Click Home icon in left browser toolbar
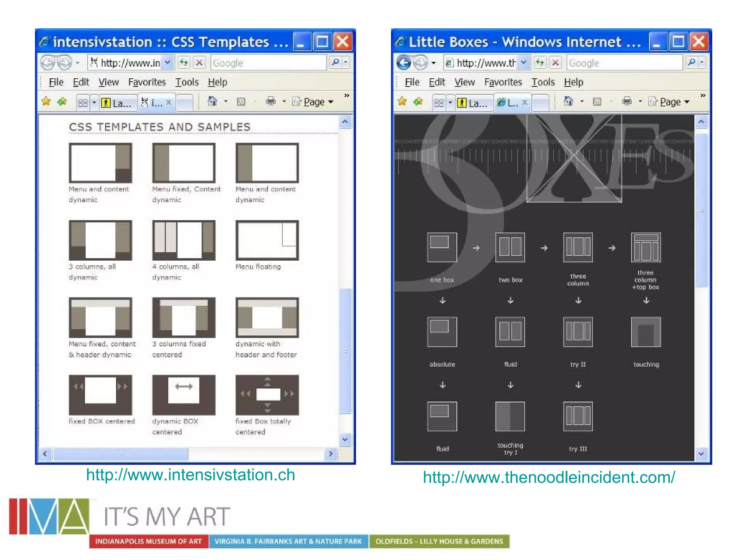 [212, 101]
